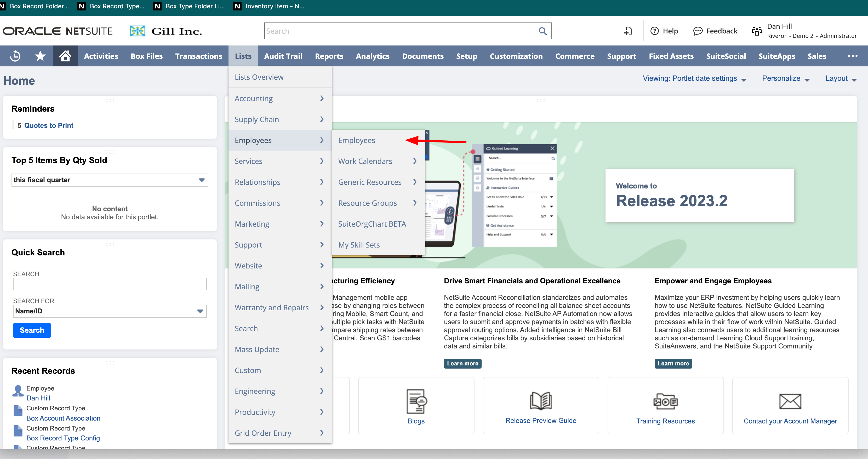This screenshot has width=868, height=459.
Task: Click the change roles icon beside Dan Hill
Action: click(x=757, y=31)
